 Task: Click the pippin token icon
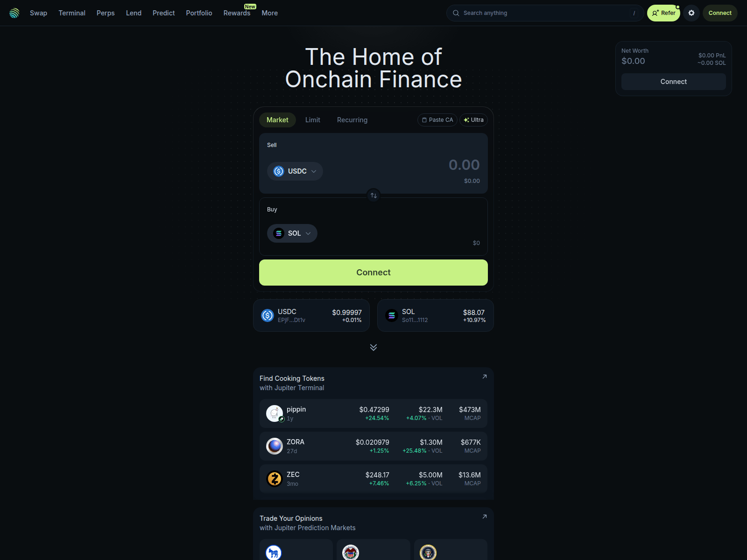pyautogui.click(x=275, y=413)
